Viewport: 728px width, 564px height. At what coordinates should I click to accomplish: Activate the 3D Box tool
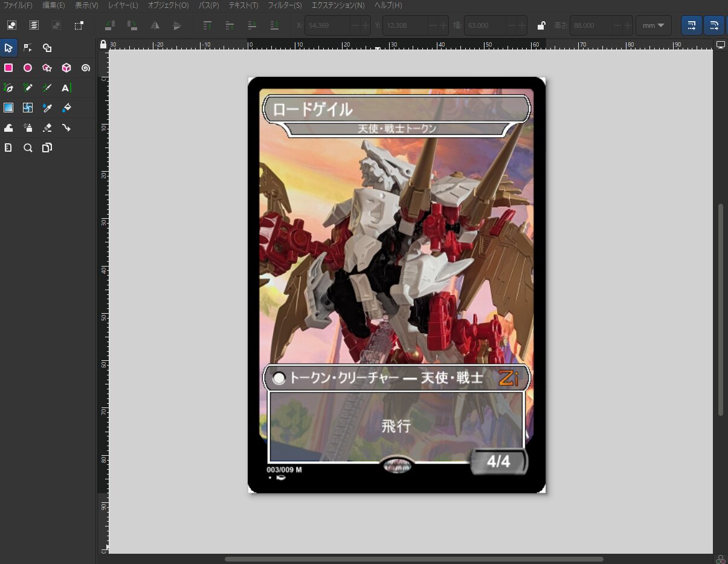(66, 68)
